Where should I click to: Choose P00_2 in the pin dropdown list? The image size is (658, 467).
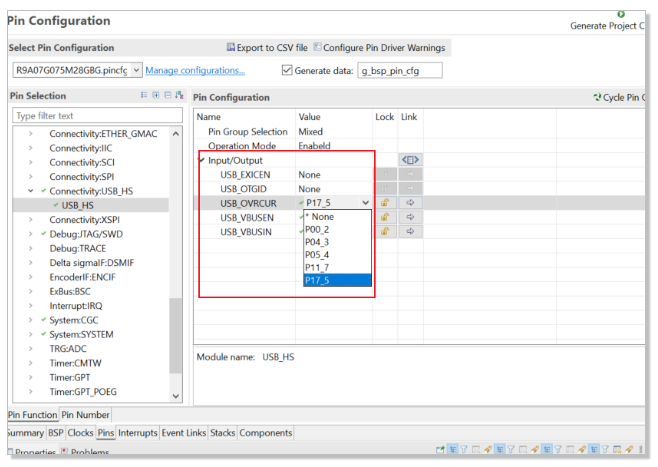coord(337,230)
